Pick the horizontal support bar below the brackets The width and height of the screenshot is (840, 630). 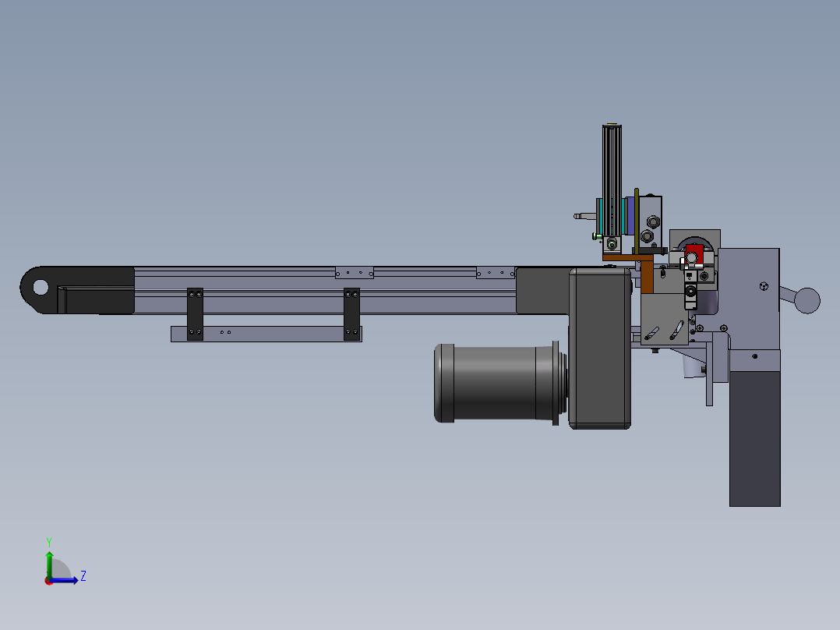click(x=265, y=334)
